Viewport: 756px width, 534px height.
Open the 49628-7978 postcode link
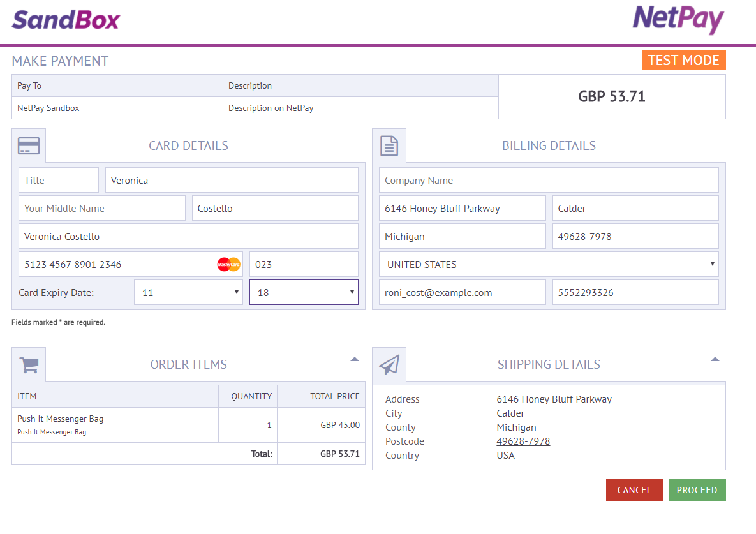523,441
